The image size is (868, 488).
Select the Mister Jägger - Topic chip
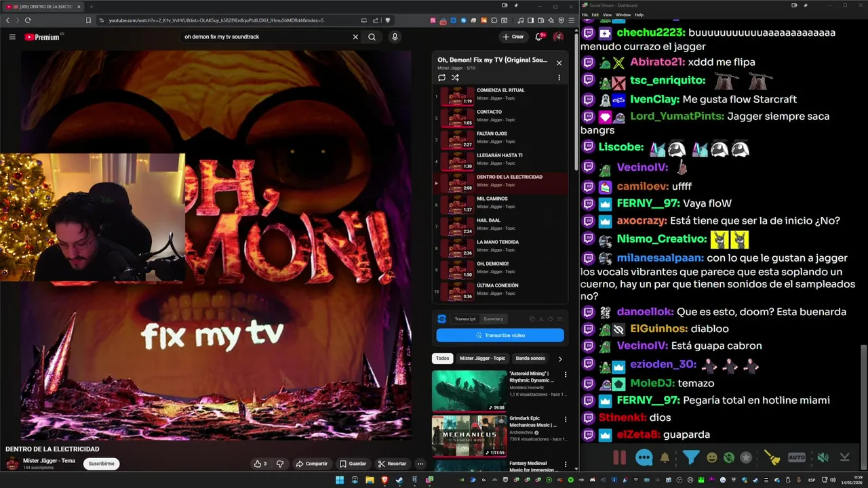pos(482,358)
